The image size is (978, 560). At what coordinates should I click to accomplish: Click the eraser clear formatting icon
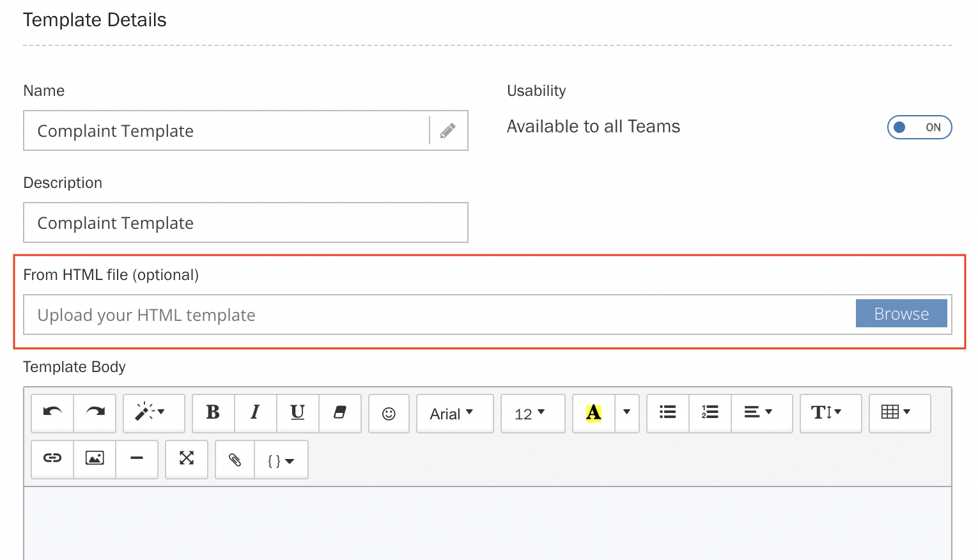339,413
